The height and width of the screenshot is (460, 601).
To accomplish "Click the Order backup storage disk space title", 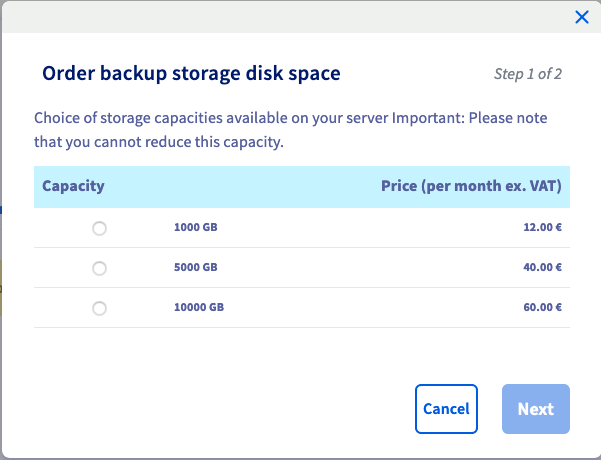I will click(x=191, y=73).
